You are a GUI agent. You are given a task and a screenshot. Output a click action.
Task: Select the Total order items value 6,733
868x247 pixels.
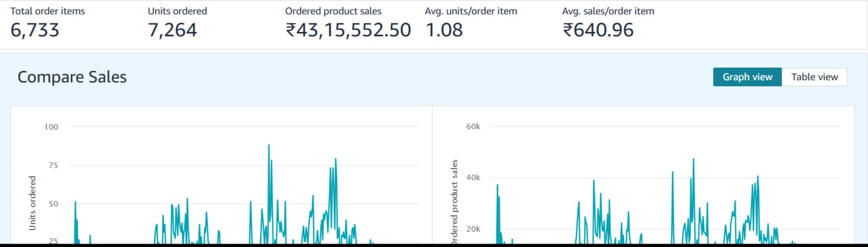tap(35, 30)
